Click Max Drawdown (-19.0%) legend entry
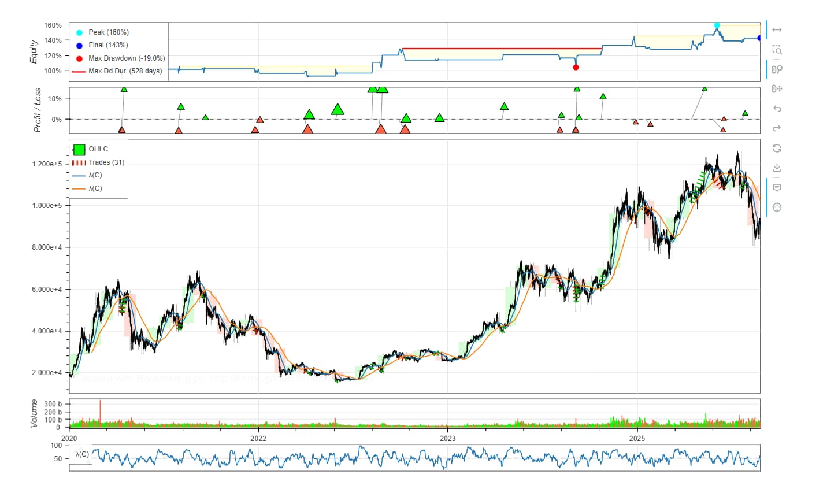This screenshot has width=838, height=504. [120, 58]
